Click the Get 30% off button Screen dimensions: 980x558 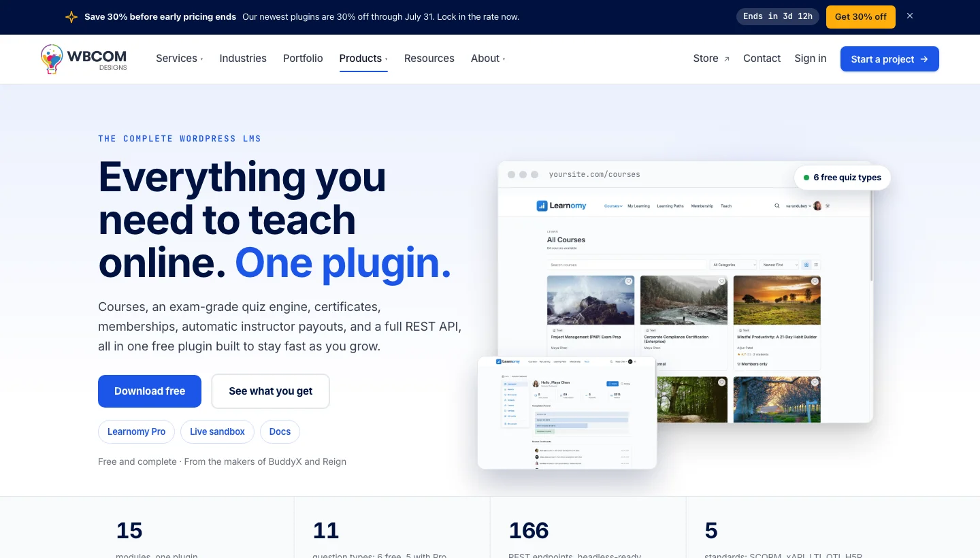click(861, 16)
